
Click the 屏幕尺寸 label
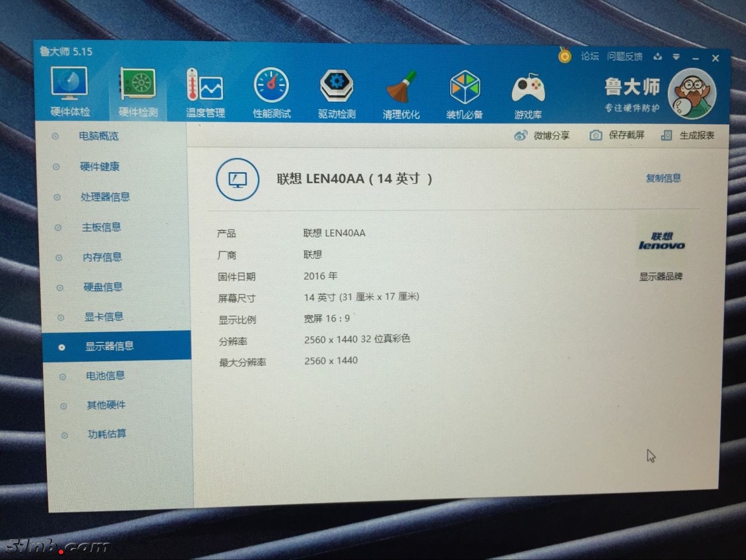pyautogui.click(x=237, y=298)
